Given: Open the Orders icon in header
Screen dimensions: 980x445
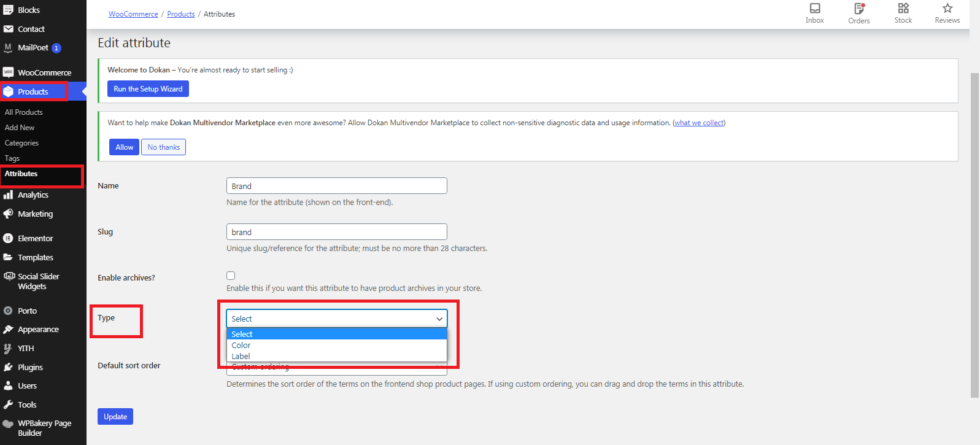Looking at the screenshot, I should coord(859,8).
